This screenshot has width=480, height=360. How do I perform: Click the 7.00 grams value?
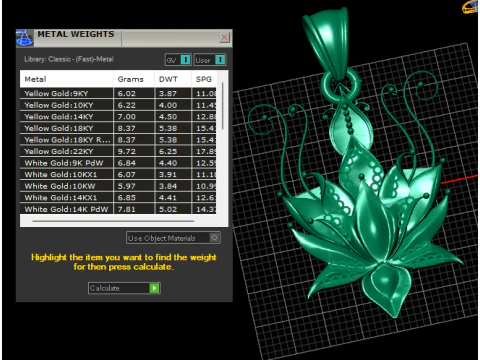(127, 117)
